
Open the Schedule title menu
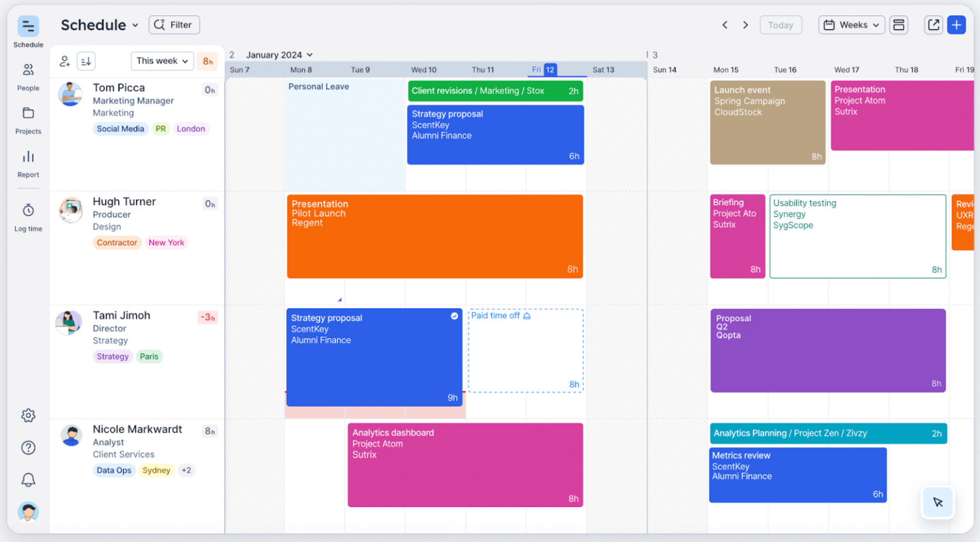100,25
